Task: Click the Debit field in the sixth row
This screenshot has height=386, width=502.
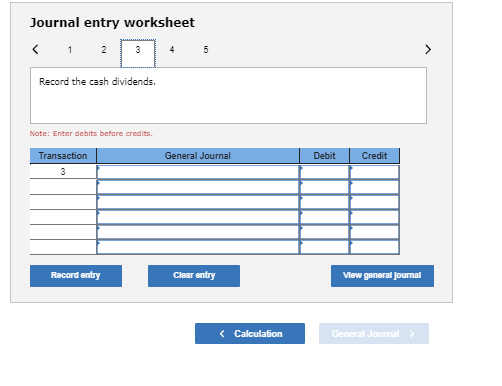Action: coord(324,247)
